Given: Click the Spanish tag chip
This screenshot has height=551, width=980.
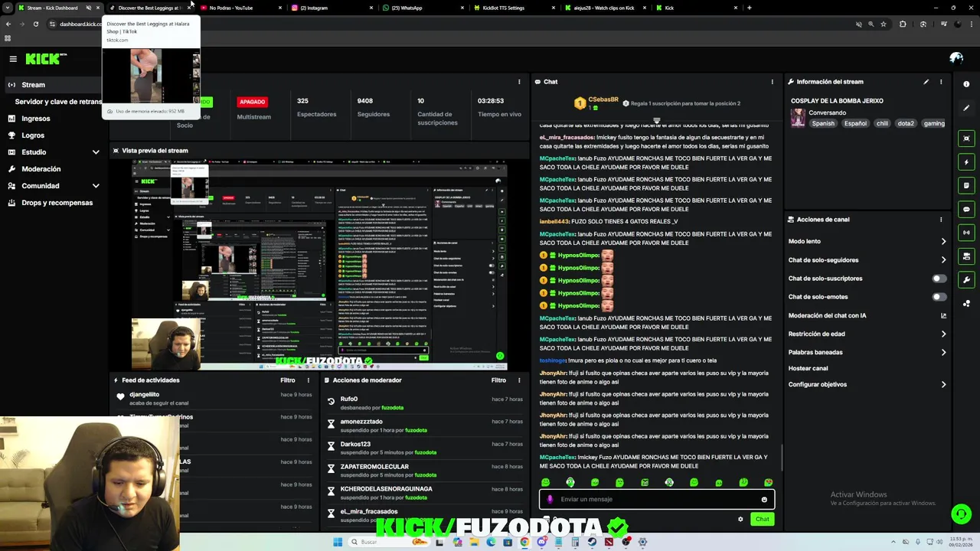Looking at the screenshot, I should pos(823,123).
